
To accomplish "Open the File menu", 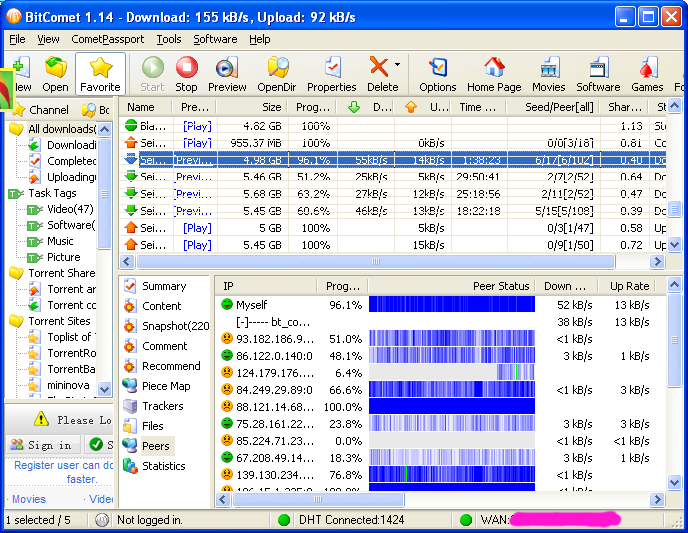I will (17, 39).
